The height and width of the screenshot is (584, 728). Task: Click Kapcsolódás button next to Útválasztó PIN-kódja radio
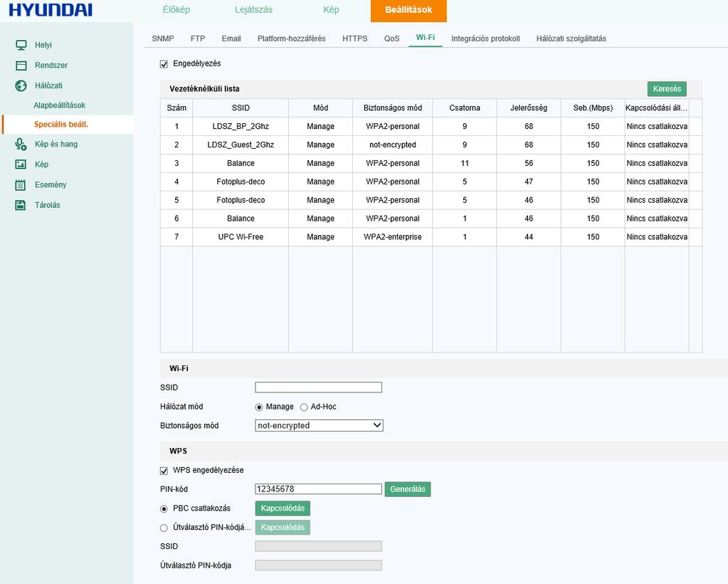tap(283, 527)
